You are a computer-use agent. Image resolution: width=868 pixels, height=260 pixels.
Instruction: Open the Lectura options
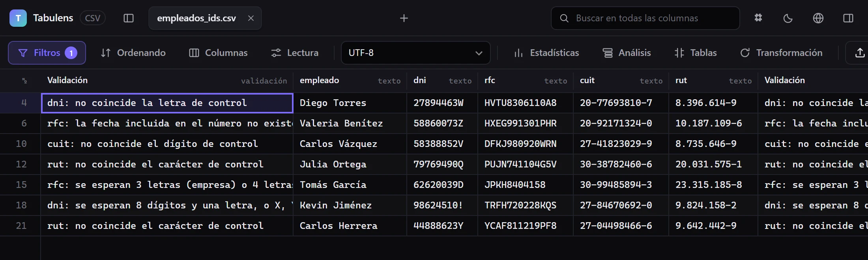tap(295, 53)
